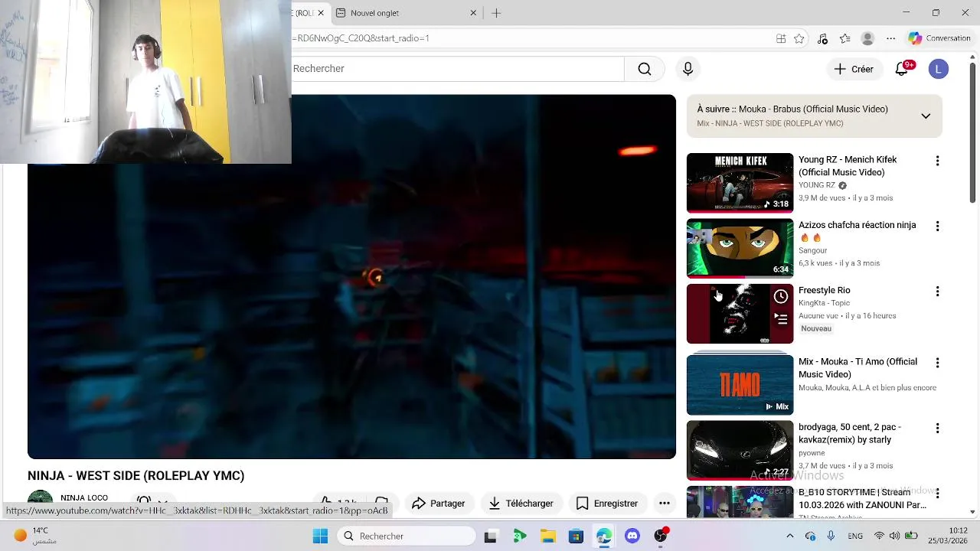Open Copilot Conversation button
This screenshot has width=980, height=551.
click(939, 38)
